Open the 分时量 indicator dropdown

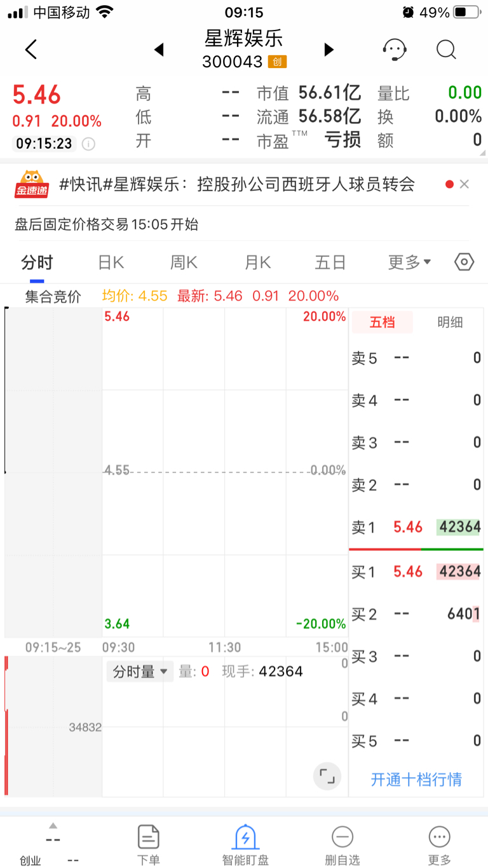click(140, 672)
